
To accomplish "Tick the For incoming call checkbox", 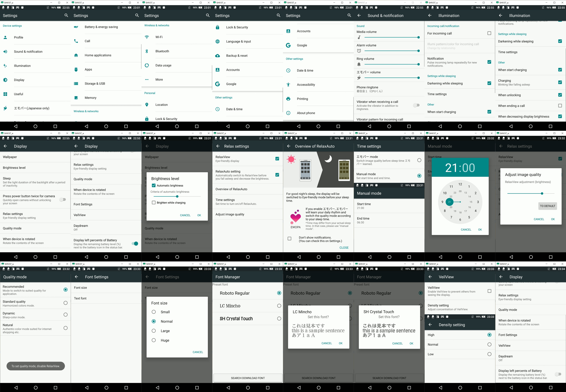I will pos(489,33).
